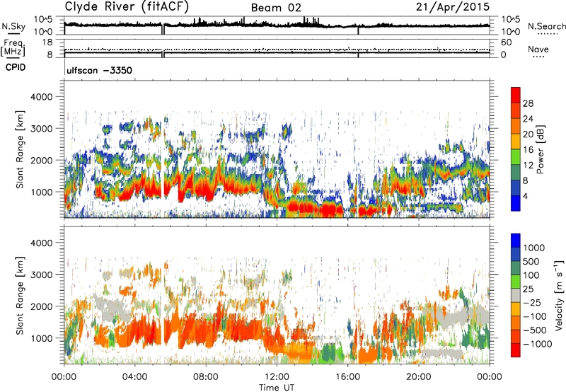Pick the grey ±25 velocity colorbar segment
This screenshot has width=566, height=392.
[x=516, y=296]
